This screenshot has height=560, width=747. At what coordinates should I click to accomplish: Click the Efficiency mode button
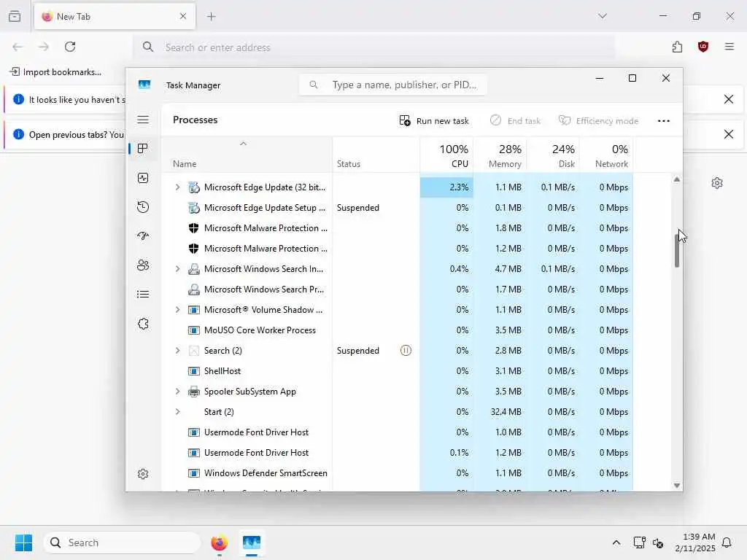coord(598,121)
